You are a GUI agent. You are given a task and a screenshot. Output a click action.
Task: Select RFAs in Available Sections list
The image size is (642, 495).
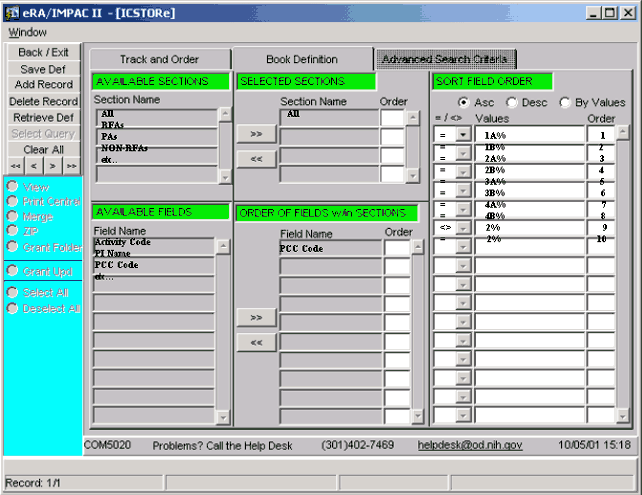(x=113, y=124)
